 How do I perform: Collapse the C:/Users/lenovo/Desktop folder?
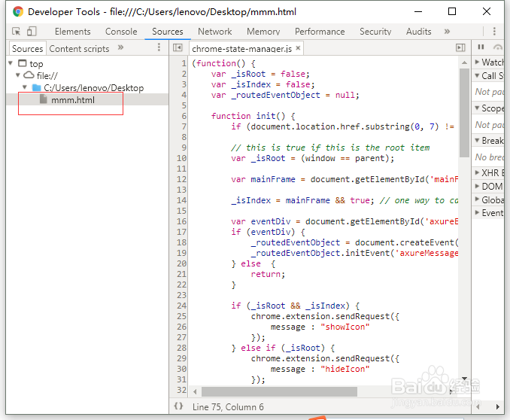25,87
